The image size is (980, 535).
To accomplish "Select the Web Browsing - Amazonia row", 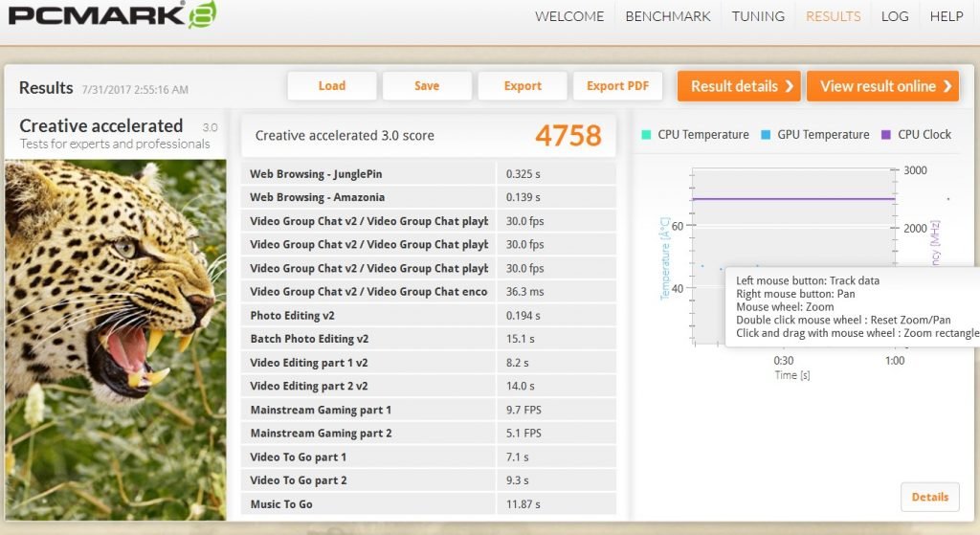I will coord(428,197).
